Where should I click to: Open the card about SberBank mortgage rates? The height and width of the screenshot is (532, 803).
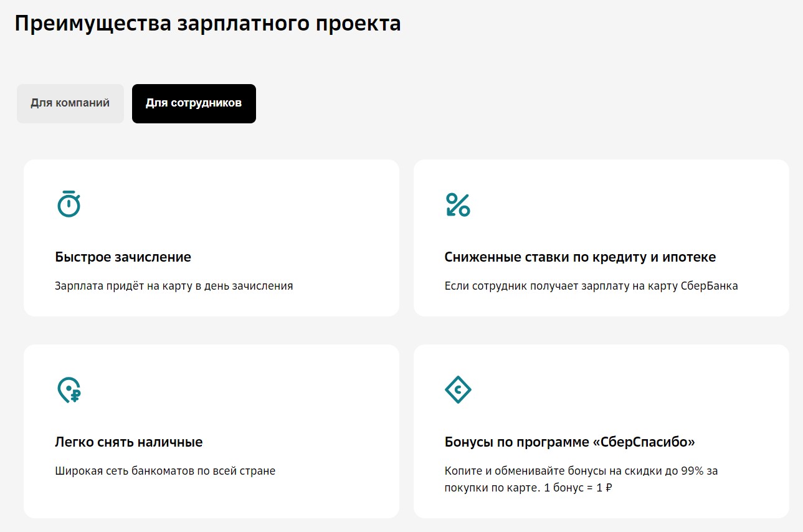coord(601,237)
